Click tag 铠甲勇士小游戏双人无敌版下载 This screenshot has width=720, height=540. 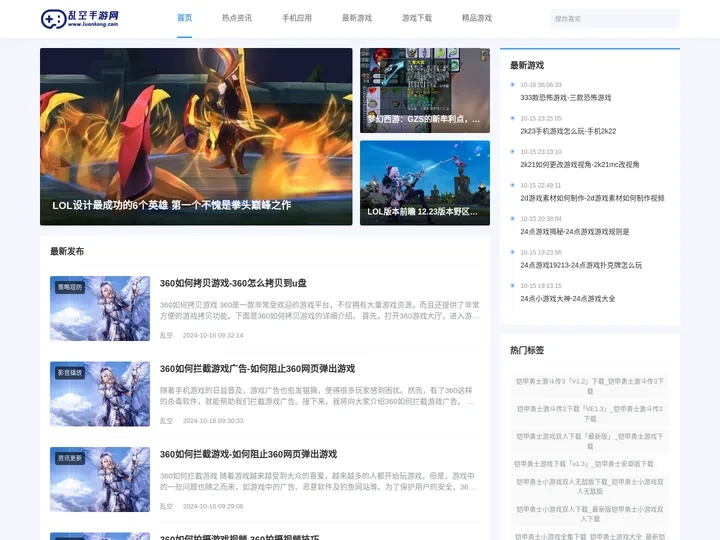[590, 486]
